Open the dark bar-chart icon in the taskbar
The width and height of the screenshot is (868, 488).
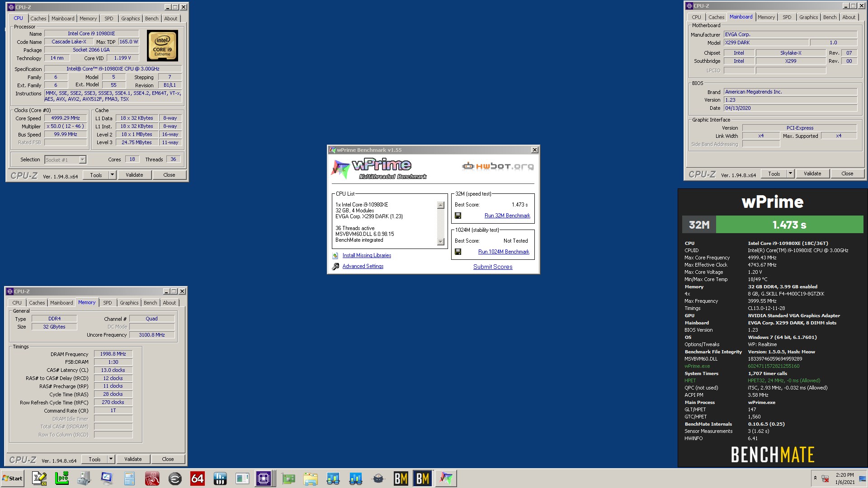click(x=220, y=478)
